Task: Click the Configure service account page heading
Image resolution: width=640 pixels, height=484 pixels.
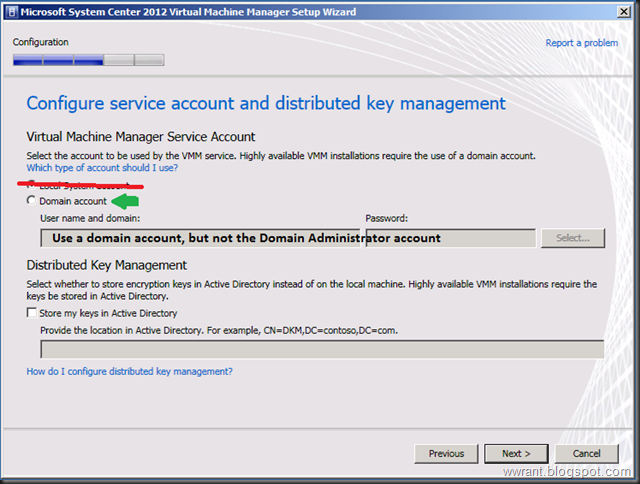Action: pos(265,103)
